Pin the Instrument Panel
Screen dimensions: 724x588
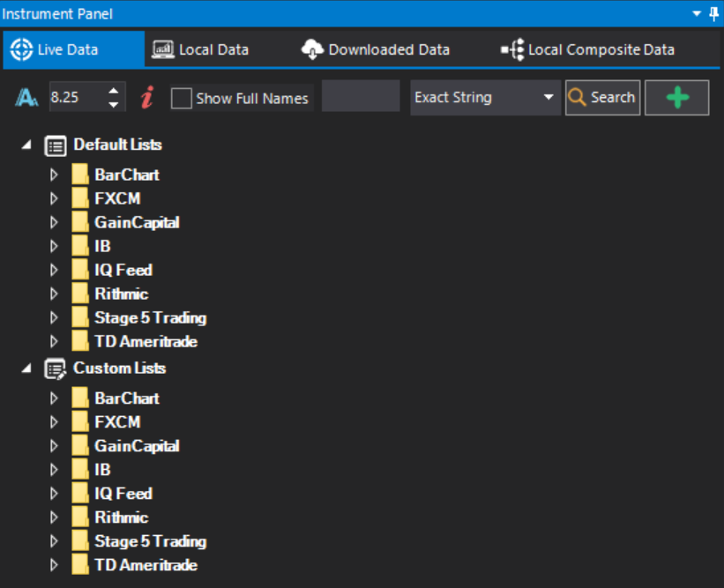point(713,14)
